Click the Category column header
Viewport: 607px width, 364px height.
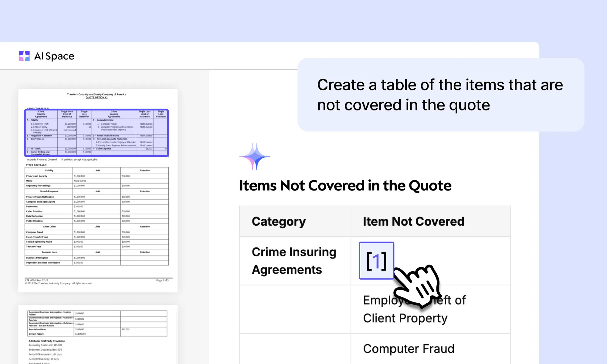click(279, 221)
